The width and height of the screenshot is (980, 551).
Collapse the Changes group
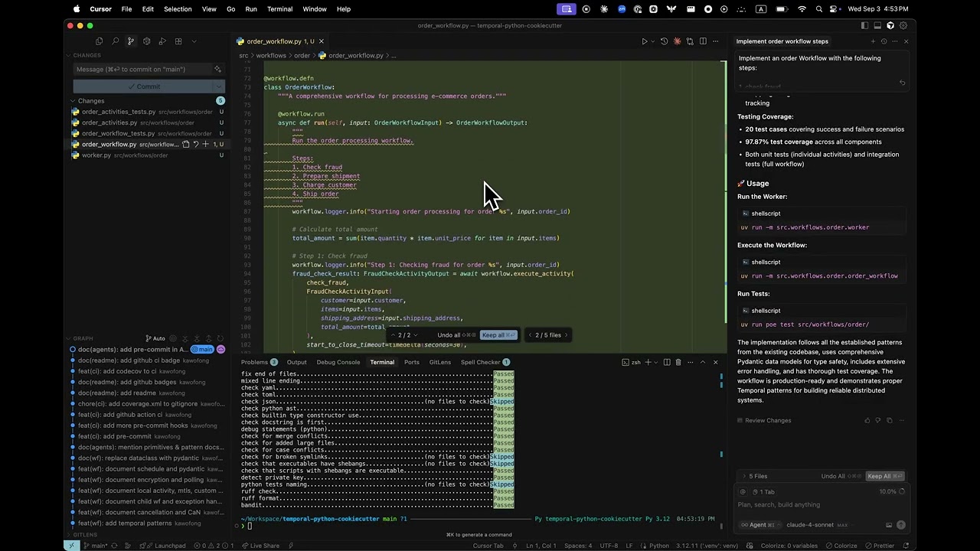(x=90, y=101)
